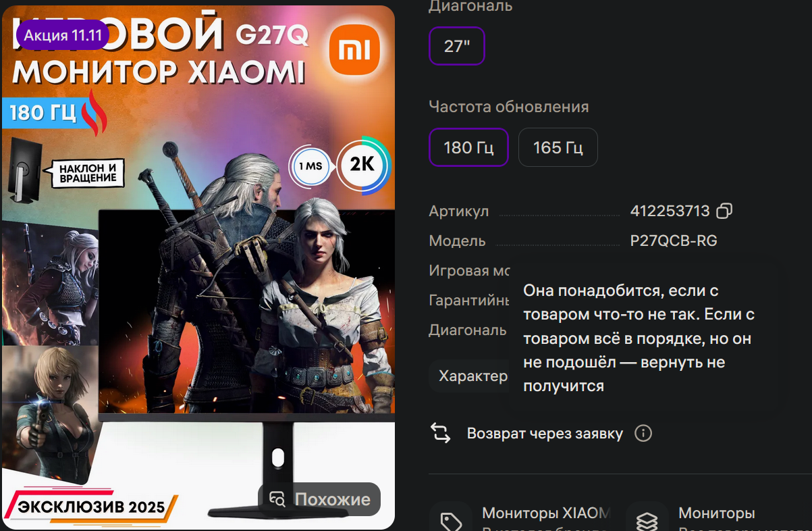Click the 1 MS response badge
The height and width of the screenshot is (531, 812).
click(310, 166)
